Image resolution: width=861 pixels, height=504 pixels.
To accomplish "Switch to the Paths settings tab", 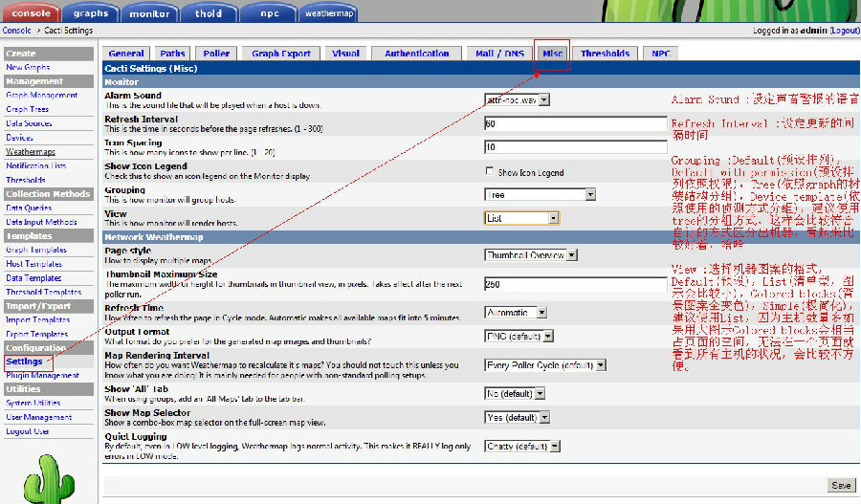I will (x=172, y=54).
